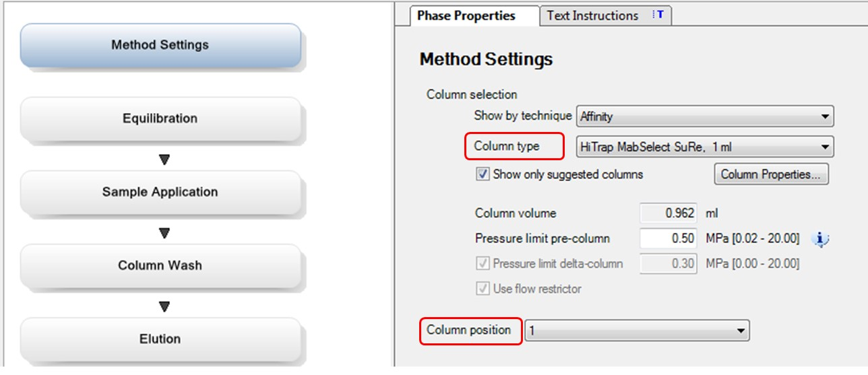Viewport: 868px width, 375px height.
Task: Switch to the Phase Properties tab
Action: point(466,15)
